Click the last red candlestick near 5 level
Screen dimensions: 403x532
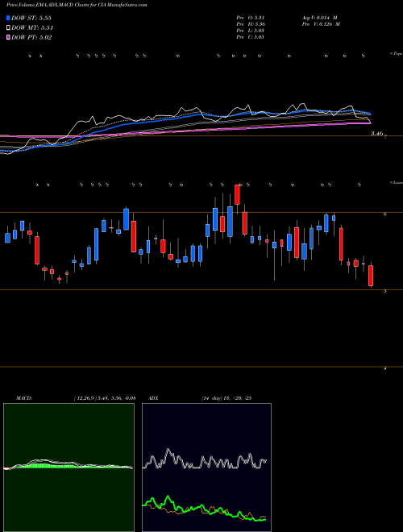click(x=371, y=276)
